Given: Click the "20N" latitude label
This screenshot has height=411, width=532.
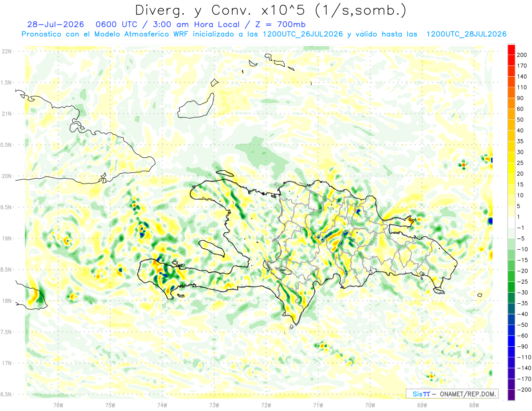Looking at the screenshot, I should [x=7, y=176].
